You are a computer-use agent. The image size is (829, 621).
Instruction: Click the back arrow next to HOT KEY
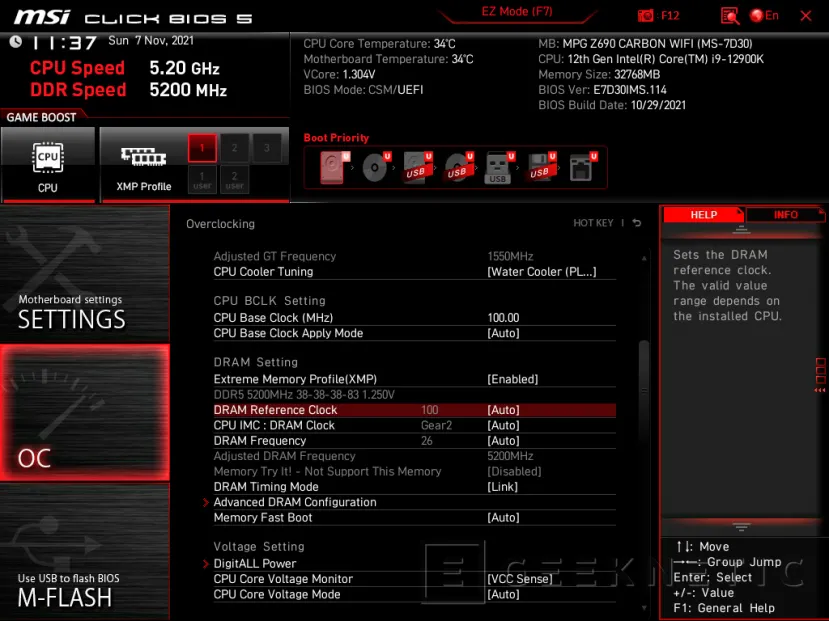(x=637, y=223)
